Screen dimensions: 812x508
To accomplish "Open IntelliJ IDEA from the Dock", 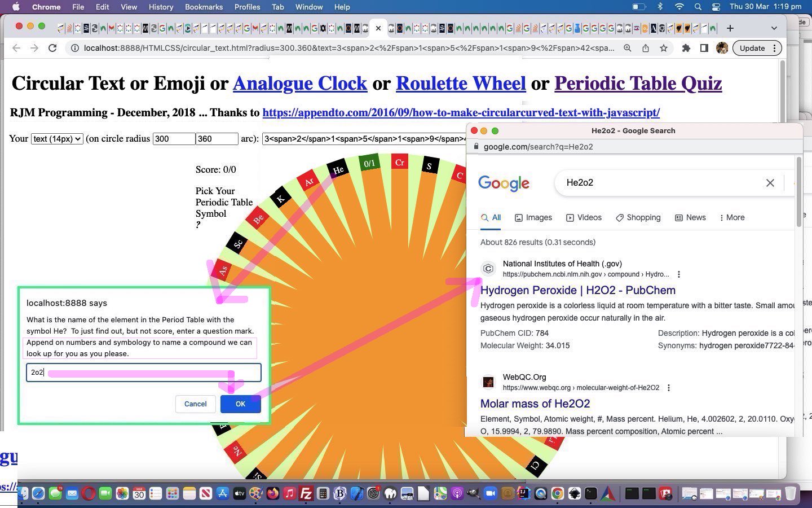I will click(524, 494).
